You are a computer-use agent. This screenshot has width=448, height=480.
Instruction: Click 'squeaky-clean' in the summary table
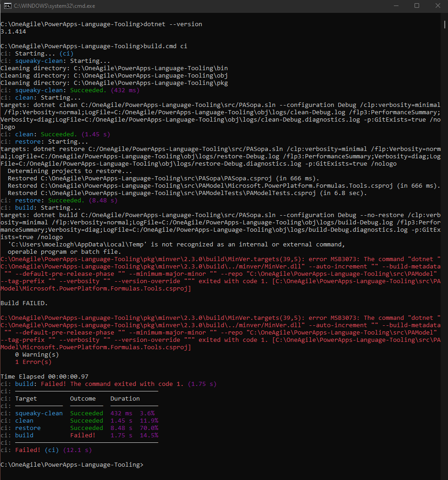tap(39, 413)
